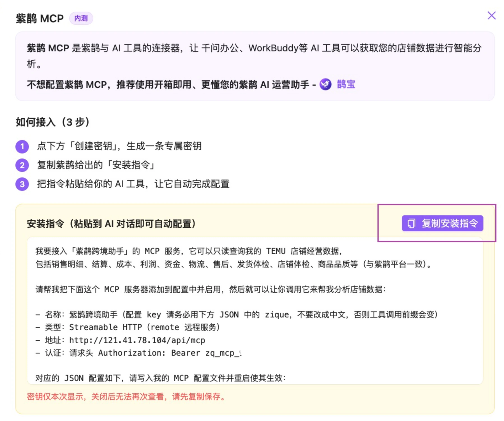Click the sentence 不想配置紫鹊 MCP，推荐使用开箱即用
Viewport: 504px width, 421px height.
171,84
